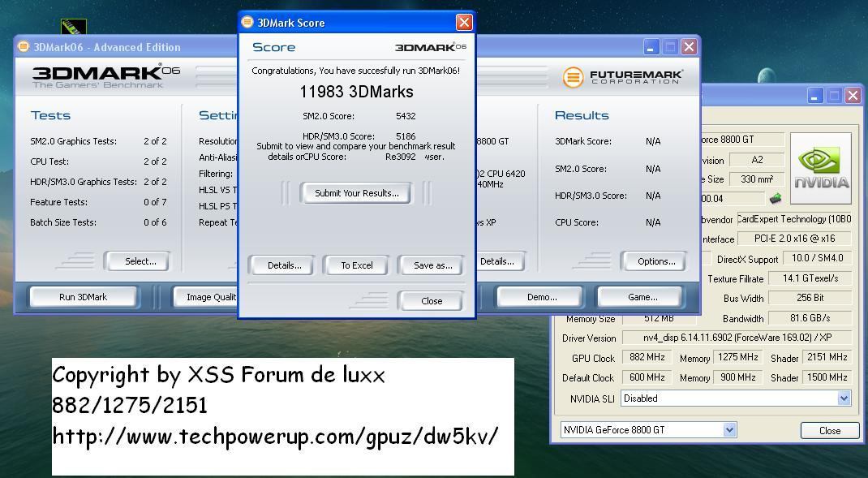
Task: Click the 3DMARK06 logo in Score dialog
Action: click(x=431, y=47)
